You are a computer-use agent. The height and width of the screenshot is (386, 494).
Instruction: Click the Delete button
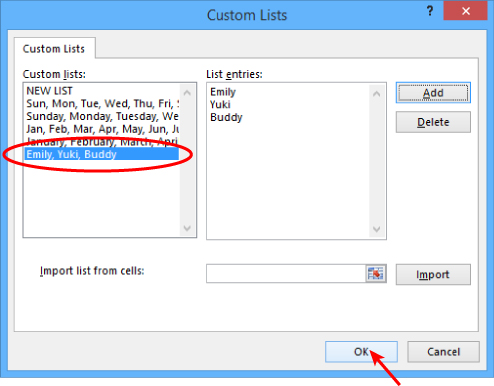point(433,122)
